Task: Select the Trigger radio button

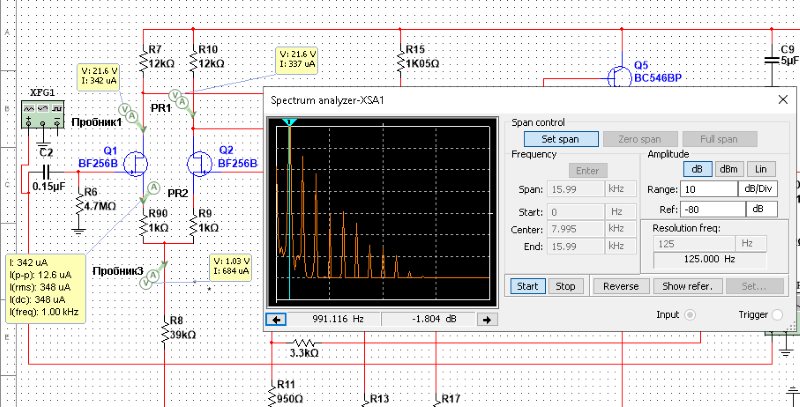Action: pos(779,315)
